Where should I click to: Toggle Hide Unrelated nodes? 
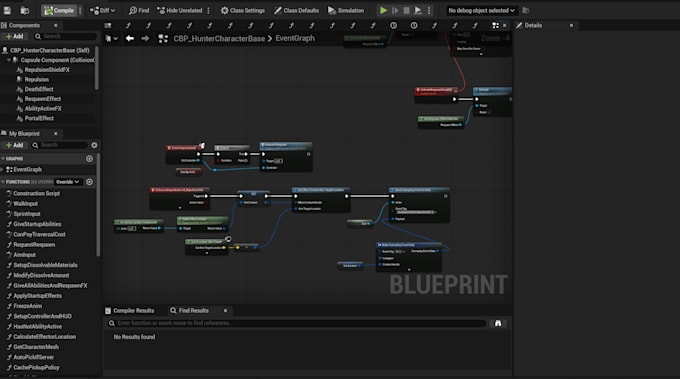pos(180,10)
